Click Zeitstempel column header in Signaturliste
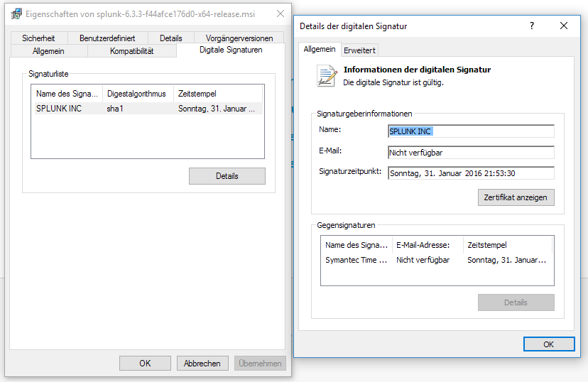 coord(218,94)
